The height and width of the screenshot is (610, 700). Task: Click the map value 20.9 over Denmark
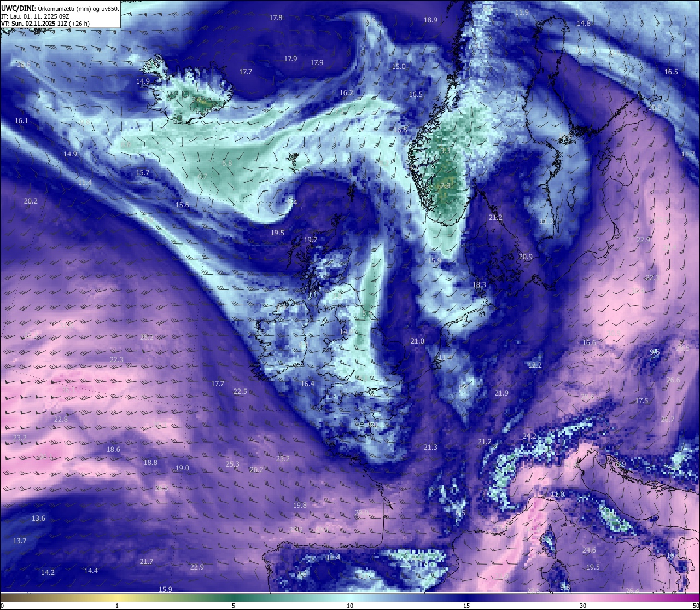click(x=526, y=257)
